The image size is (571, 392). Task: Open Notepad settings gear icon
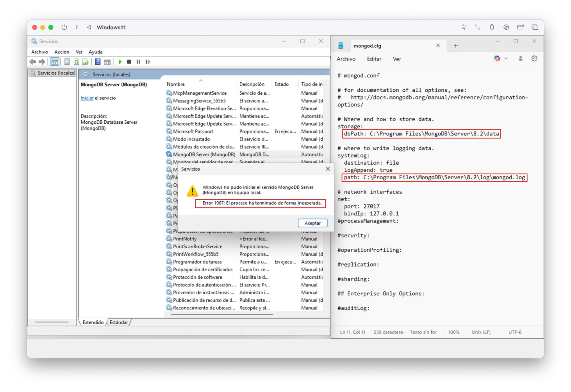click(x=534, y=59)
